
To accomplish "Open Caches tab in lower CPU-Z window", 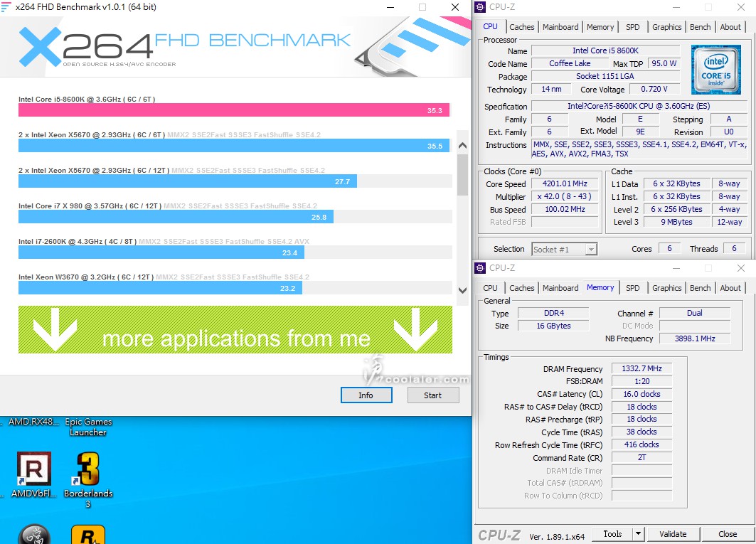I will tap(522, 288).
